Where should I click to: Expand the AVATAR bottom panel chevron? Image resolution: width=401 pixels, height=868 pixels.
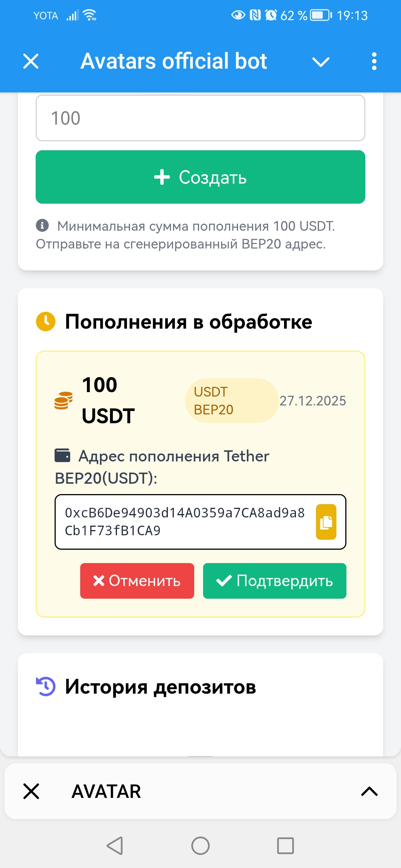click(369, 791)
